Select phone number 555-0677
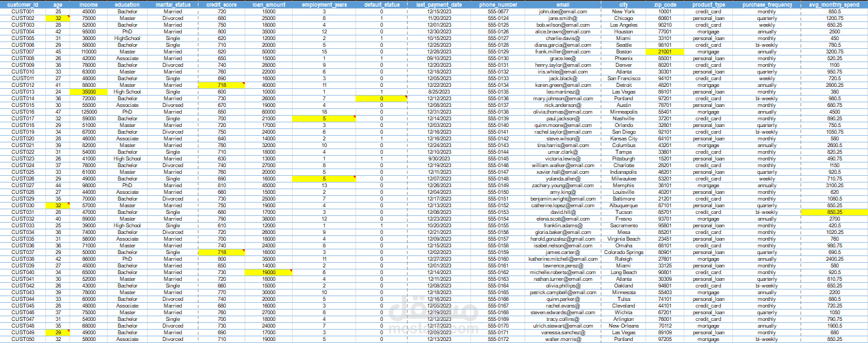The height and width of the screenshot is (343, 868). point(498,11)
